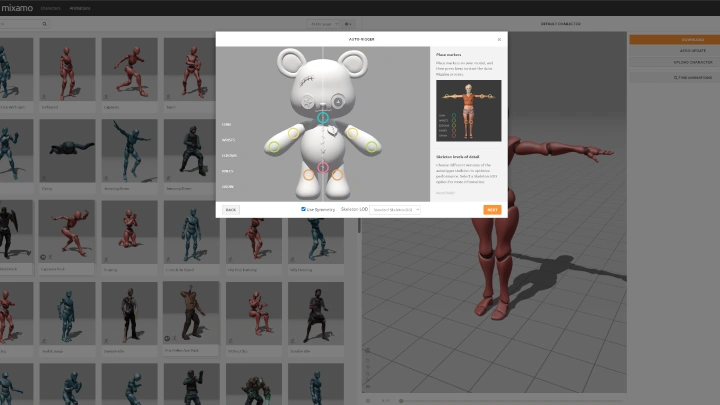Select the Silly Dancing thumbnail
The height and width of the screenshot is (405, 720).
click(316, 241)
